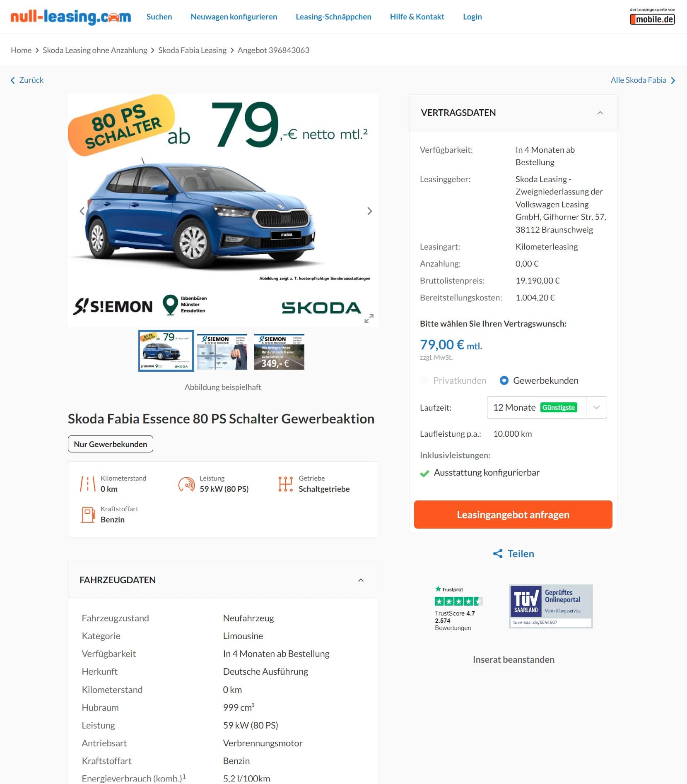The image size is (687, 784).
Task: Open fullscreen image view icon
Action: click(369, 318)
